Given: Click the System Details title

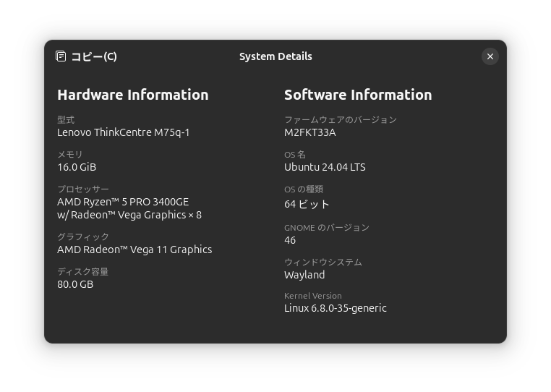Looking at the screenshot, I should tap(275, 56).
